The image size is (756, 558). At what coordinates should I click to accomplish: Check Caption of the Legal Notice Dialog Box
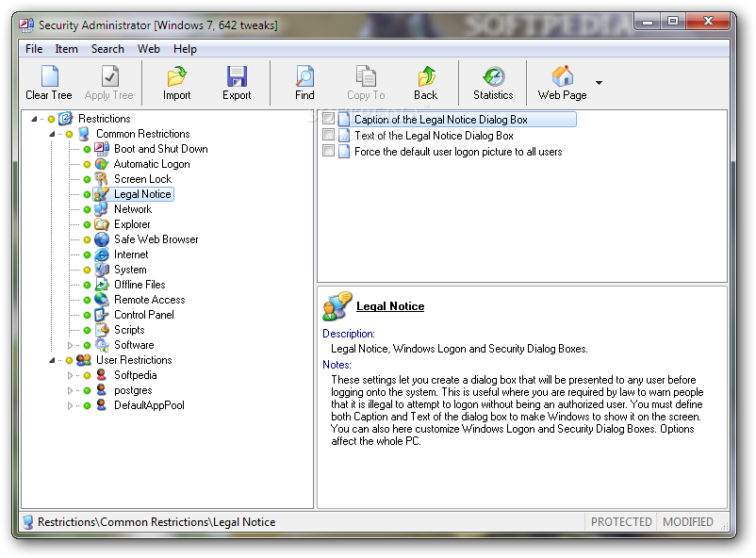[329, 119]
